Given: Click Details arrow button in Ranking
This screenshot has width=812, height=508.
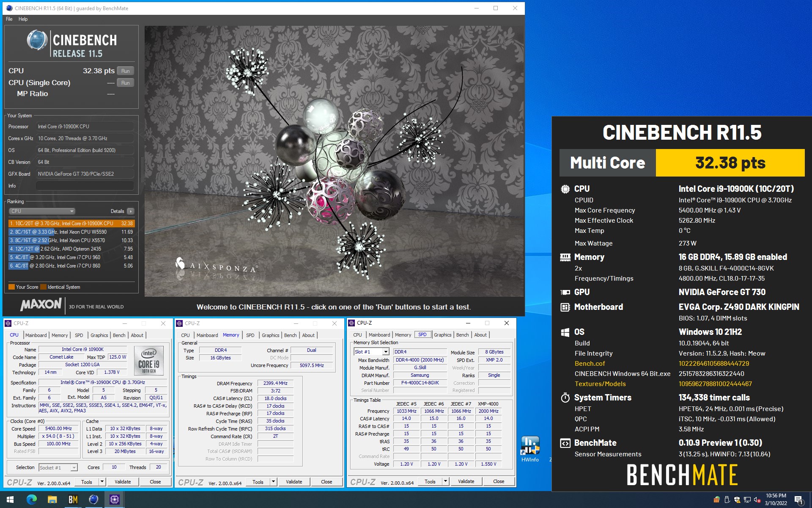Looking at the screenshot, I should coord(131,211).
